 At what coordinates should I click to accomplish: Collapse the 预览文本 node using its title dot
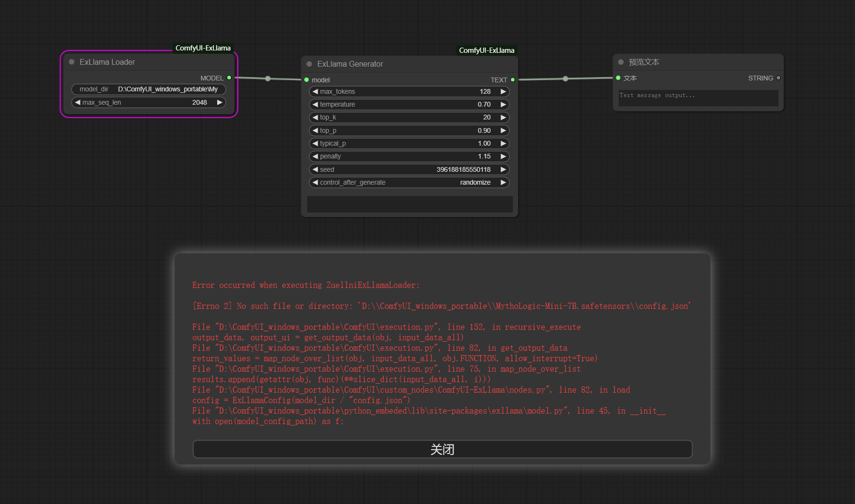click(x=620, y=62)
